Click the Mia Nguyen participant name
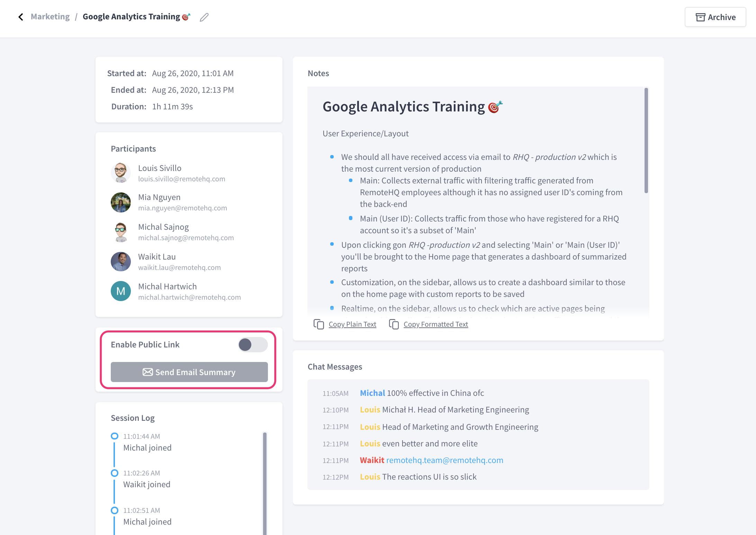Image resolution: width=756 pixels, height=535 pixels. 159,197
